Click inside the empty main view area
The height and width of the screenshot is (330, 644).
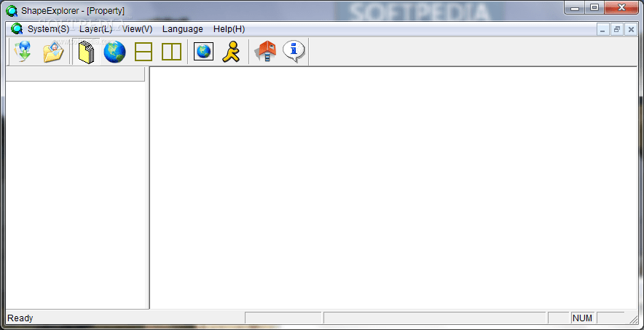click(393, 187)
